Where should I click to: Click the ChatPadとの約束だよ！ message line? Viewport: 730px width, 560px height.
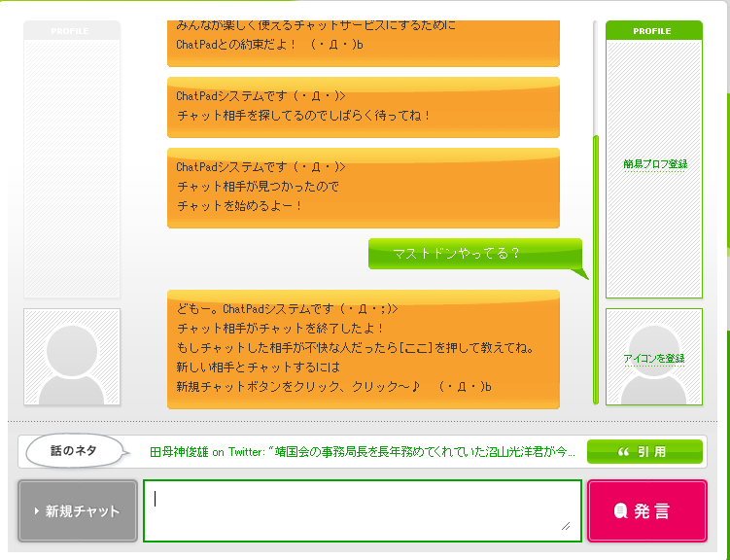tap(269, 45)
